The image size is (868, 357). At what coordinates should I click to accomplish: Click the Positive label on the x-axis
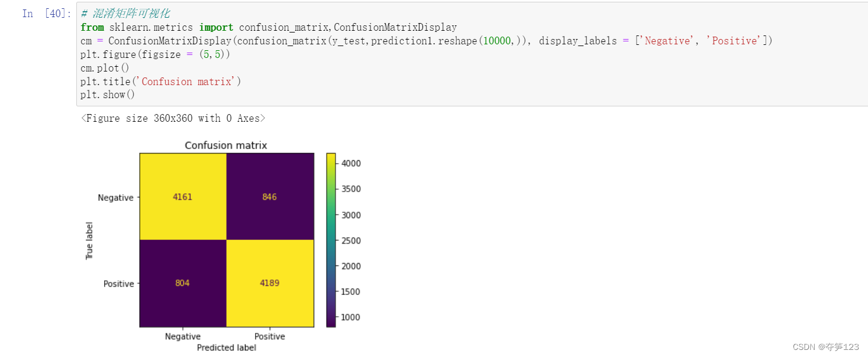tap(270, 336)
